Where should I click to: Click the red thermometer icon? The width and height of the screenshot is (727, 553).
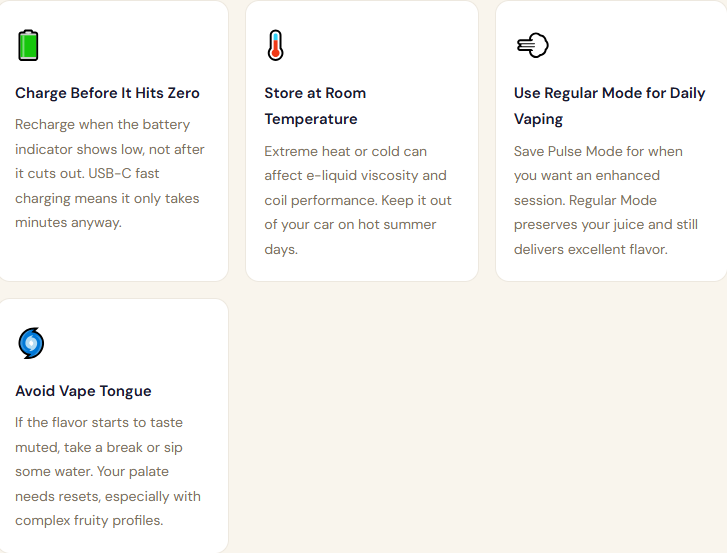275,45
